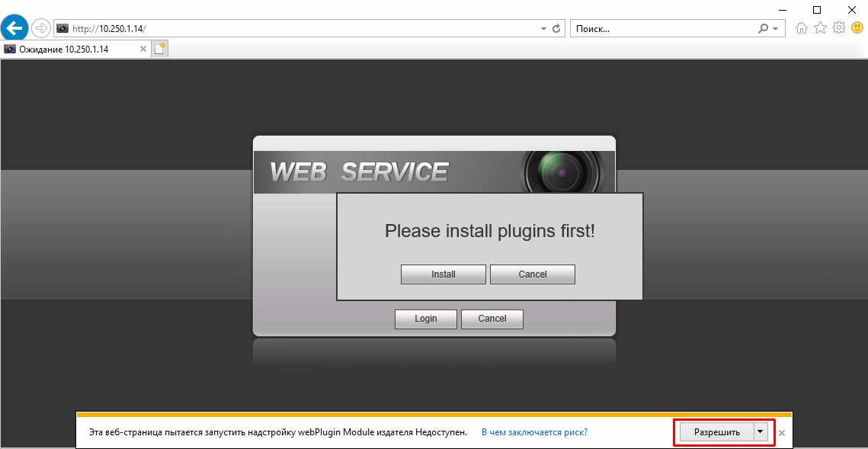This screenshot has height=449, width=868.
Task: Close the browser window
Action: point(851,9)
